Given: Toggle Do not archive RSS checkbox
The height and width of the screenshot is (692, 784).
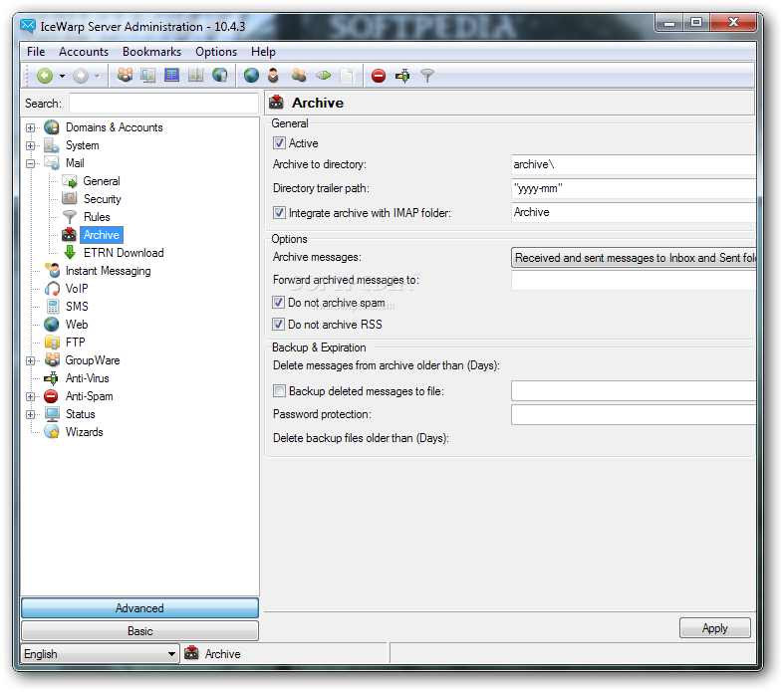Looking at the screenshot, I should point(279,325).
